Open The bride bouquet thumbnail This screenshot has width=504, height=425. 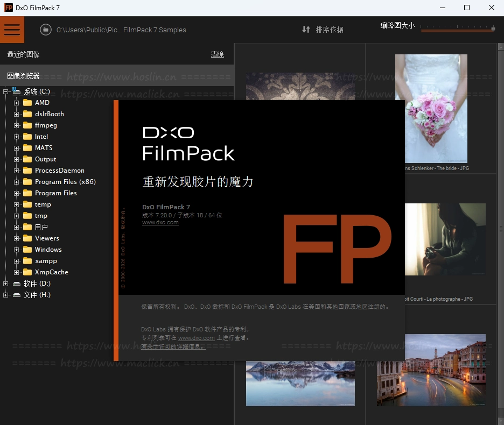point(431,109)
